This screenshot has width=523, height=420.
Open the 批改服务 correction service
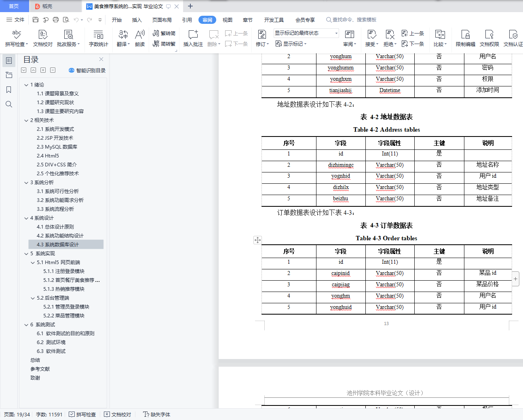click(x=68, y=38)
